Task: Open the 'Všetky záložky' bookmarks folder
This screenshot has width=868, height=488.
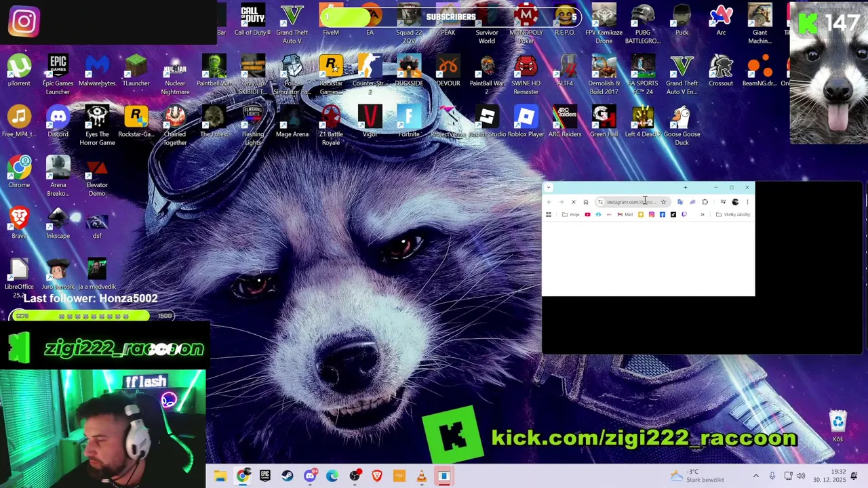Action: coord(733,215)
